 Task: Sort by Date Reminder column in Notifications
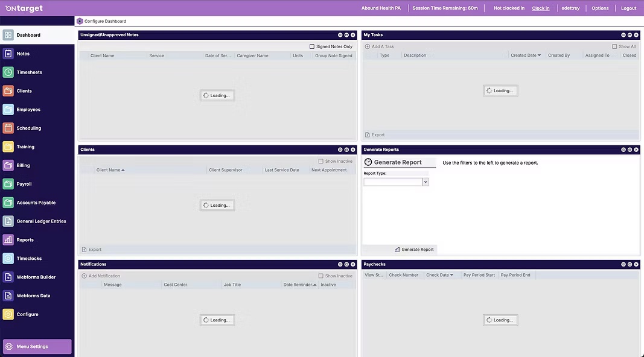[x=299, y=285]
